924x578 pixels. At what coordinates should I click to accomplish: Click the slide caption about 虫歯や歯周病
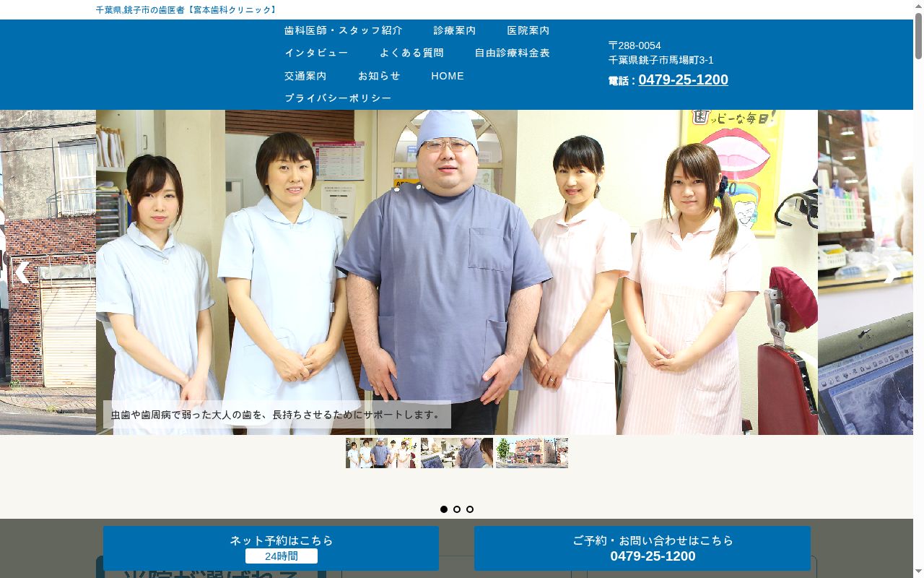click(277, 415)
